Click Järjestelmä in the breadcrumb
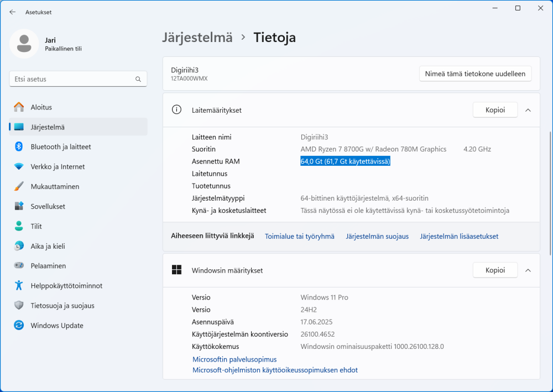The height and width of the screenshot is (392, 553). point(197,38)
